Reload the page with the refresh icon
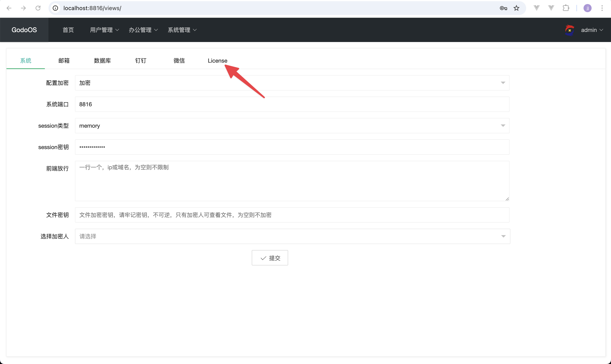Viewport: 611px width, 364px height. click(38, 8)
